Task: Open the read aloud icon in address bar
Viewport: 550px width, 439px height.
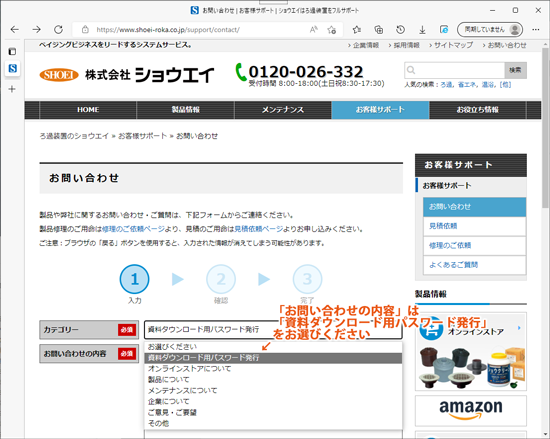Action: (314, 30)
